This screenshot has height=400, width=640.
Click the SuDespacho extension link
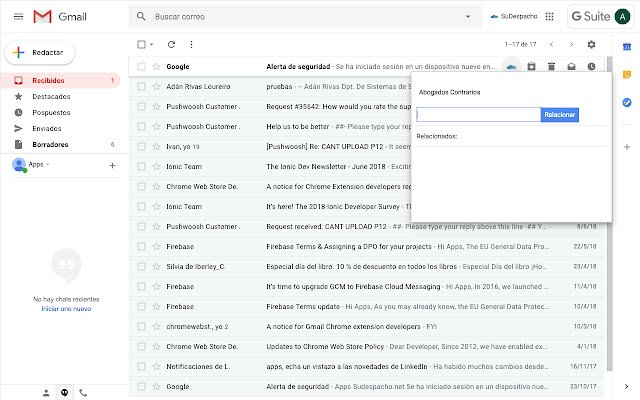[514, 16]
